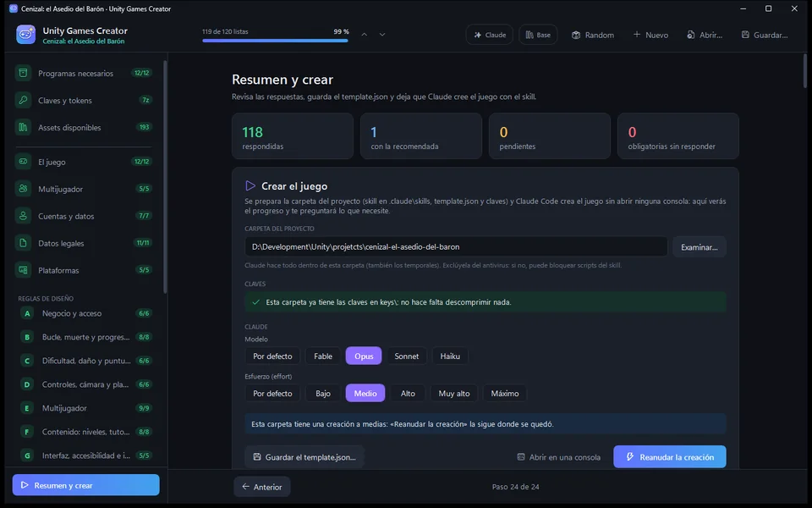Click the Cuentas y datos user icon
The width and height of the screenshot is (812, 508).
[x=23, y=216]
